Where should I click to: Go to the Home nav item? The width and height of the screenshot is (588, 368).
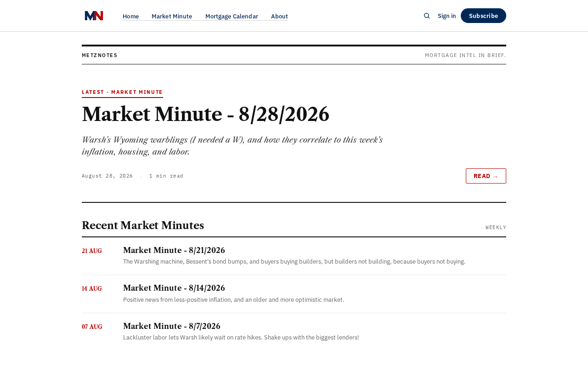pos(130,16)
